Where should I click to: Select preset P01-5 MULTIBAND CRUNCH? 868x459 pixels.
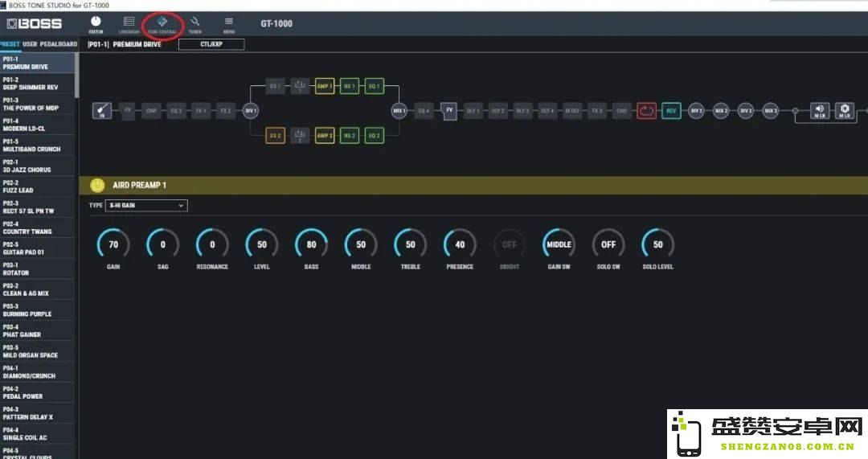pyautogui.click(x=37, y=145)
